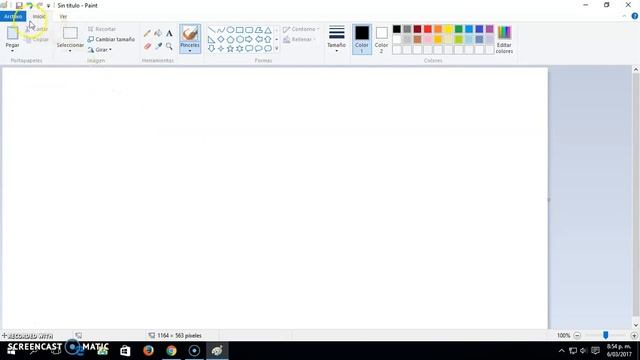Expand the Seleccionar dropdown arrow

click(x=70, y=51)
